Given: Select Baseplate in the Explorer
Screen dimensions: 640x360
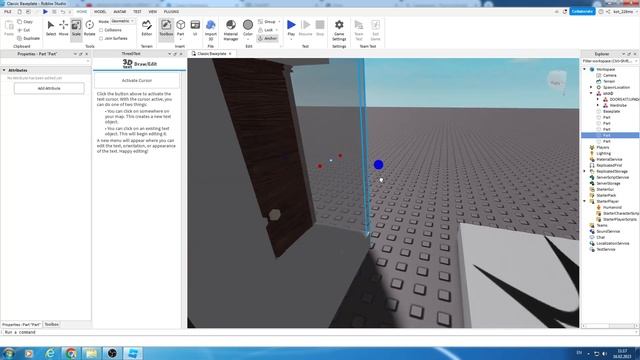Looking at the screenshot, I should pyautogui.click(x=611, y=111).
